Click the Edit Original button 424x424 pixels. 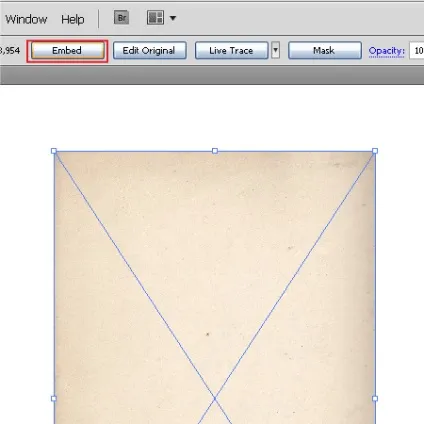point(149,51)
